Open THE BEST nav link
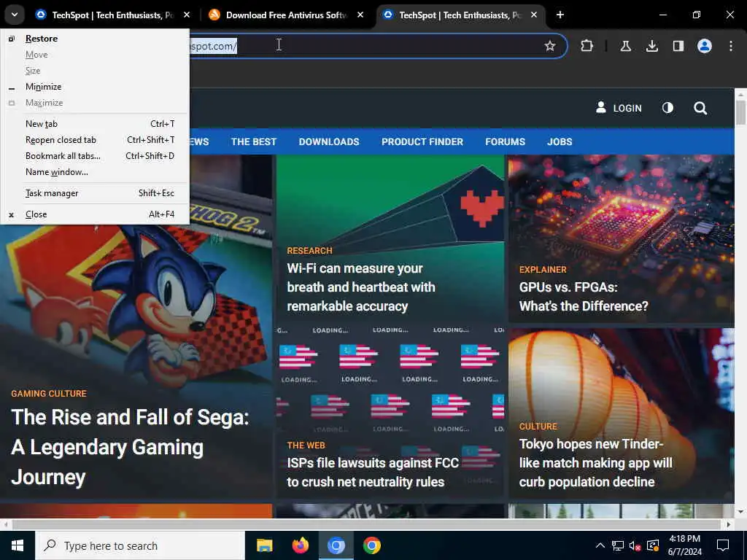The image size is (747, 560). coord(253,142)
